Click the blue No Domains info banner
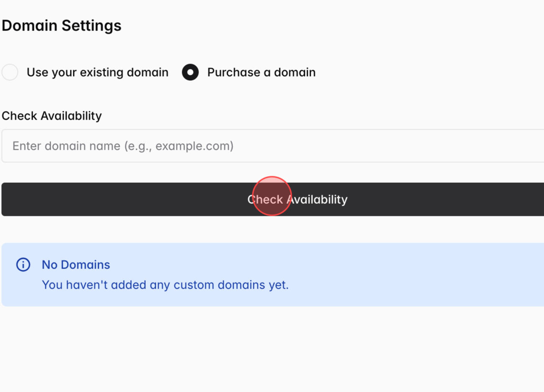The image size is (544, 392). 377,274
